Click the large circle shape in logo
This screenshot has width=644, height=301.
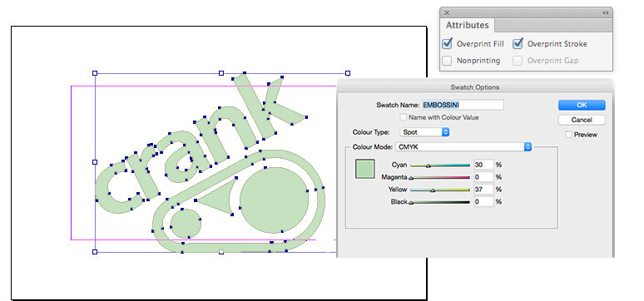274,200
